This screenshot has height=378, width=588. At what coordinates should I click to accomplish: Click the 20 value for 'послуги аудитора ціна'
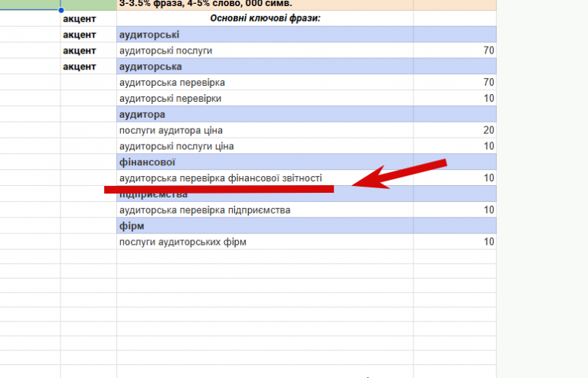coord(455,130)
